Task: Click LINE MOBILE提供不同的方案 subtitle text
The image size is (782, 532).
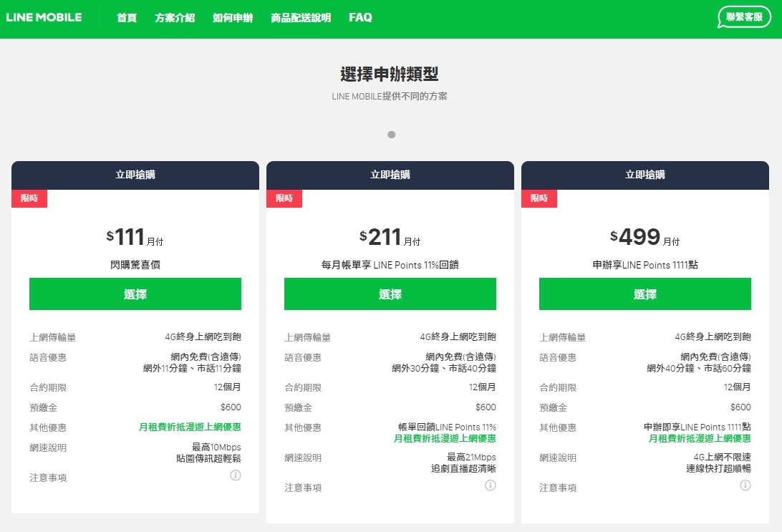Action: [390, 96]
